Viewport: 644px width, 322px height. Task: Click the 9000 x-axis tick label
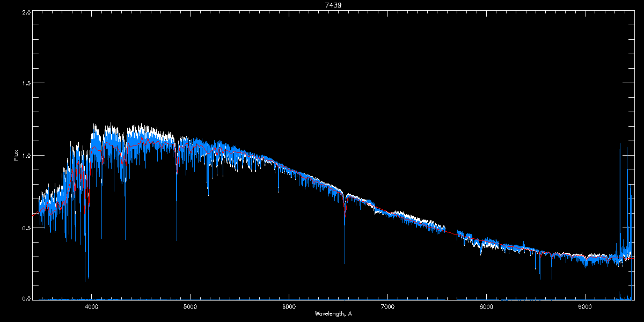tap(585, 307)
